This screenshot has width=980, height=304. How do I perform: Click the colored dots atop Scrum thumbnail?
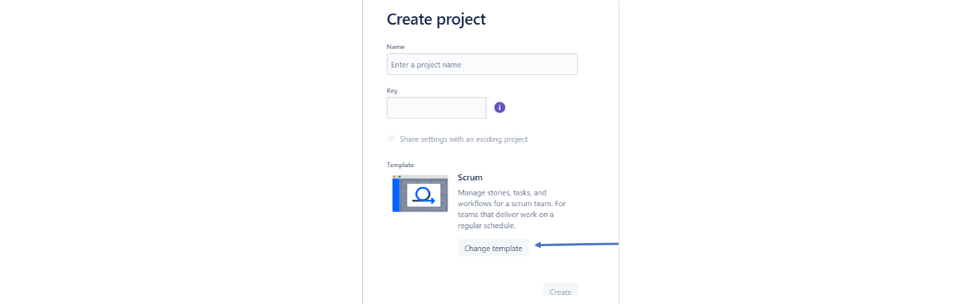397,176
